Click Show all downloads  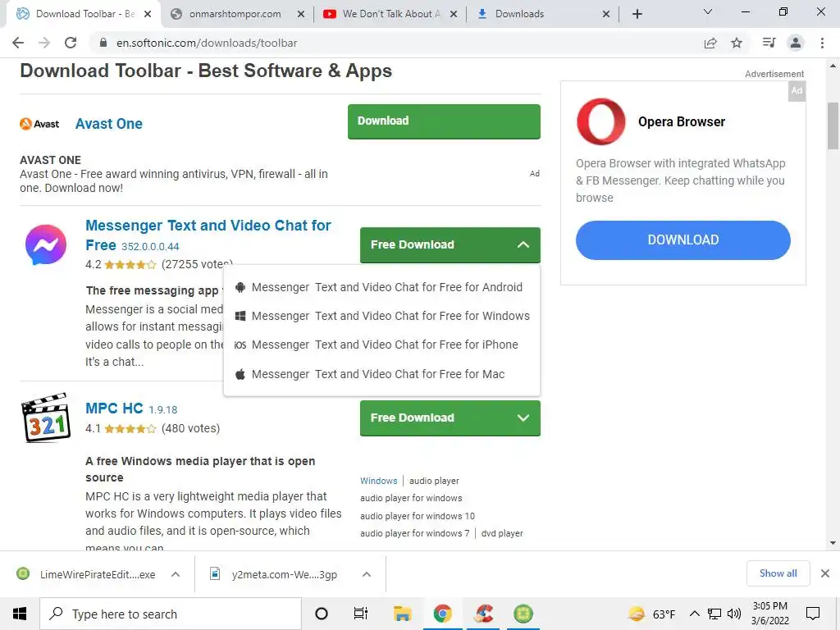[778, 573]
